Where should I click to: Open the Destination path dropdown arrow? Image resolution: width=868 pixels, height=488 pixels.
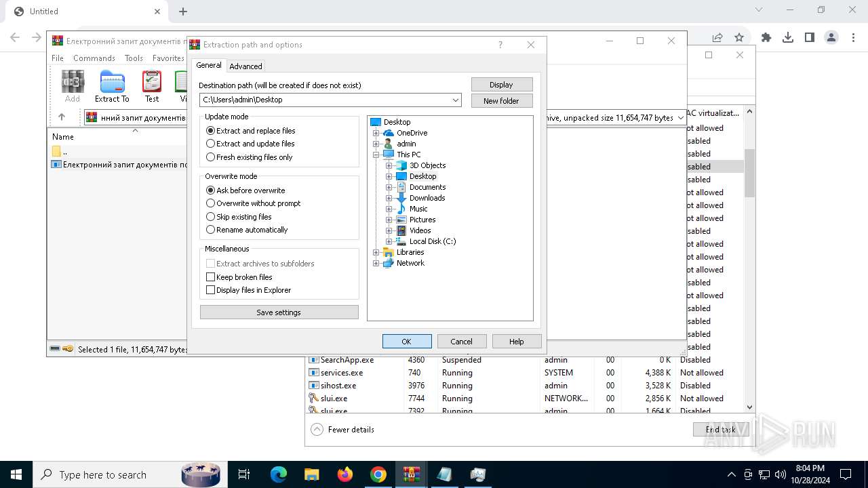[x=456, y=100]
